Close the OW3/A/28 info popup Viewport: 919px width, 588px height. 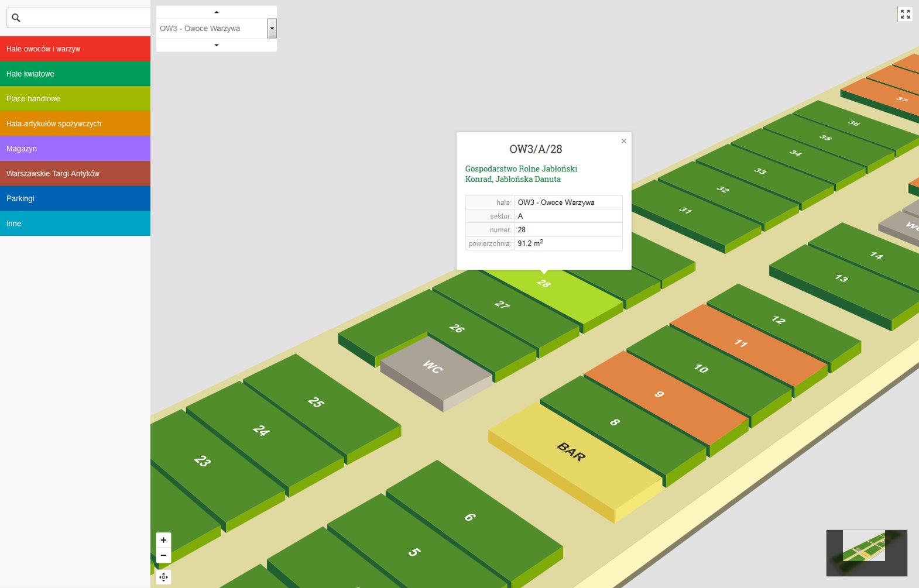click(624, 141)
